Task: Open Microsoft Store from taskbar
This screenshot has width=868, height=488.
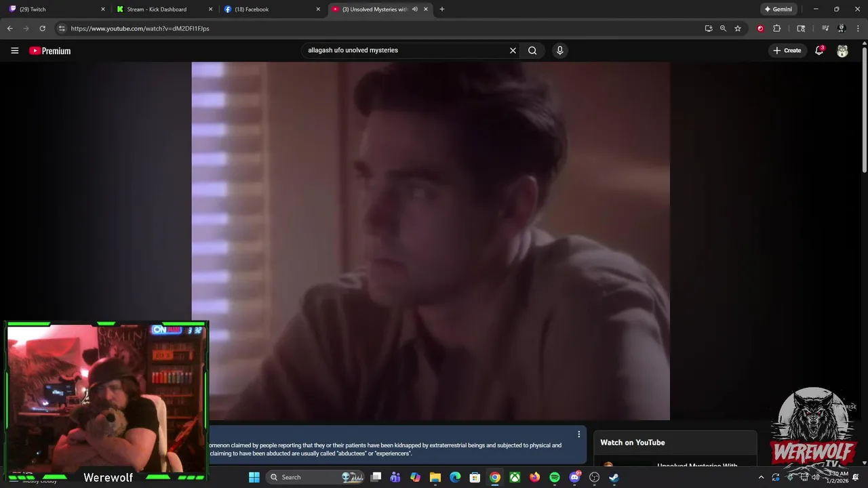Action: click(x=475, y=477)
